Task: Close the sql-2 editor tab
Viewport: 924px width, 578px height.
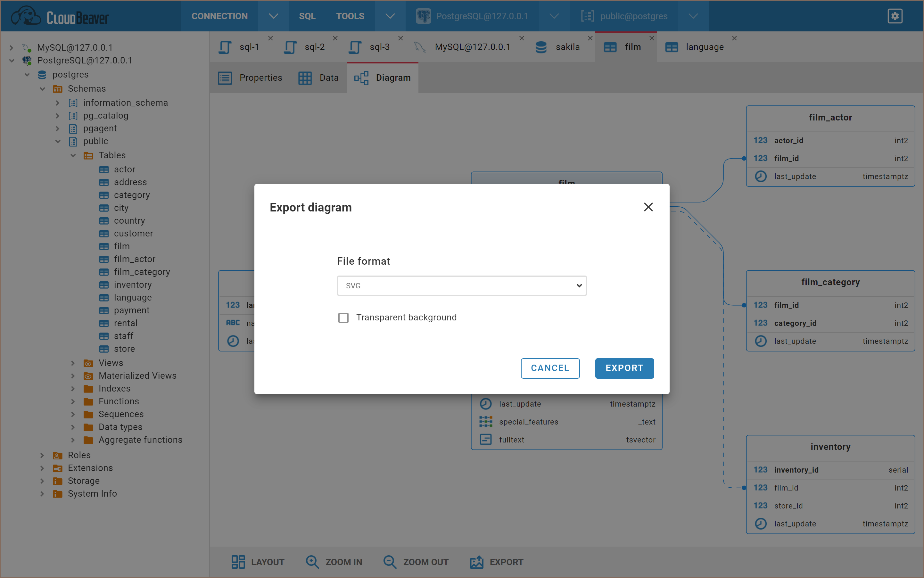Action: click(335, 38)
